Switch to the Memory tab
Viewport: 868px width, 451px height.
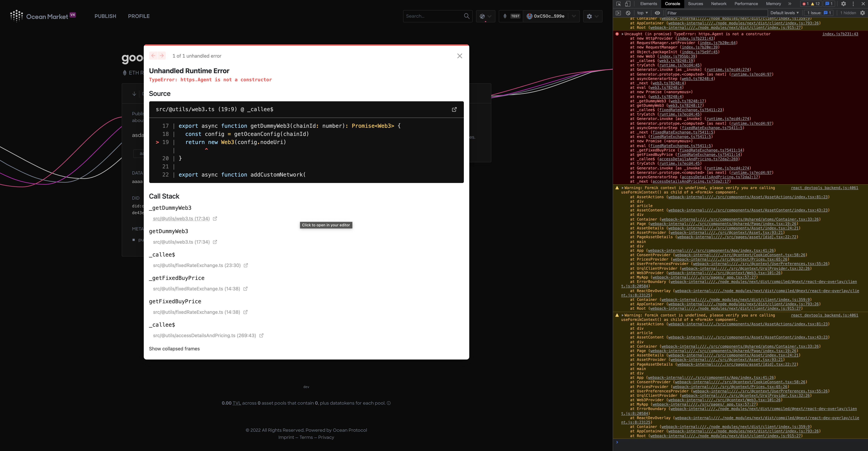pyautogui.click(x=773, y=4)
